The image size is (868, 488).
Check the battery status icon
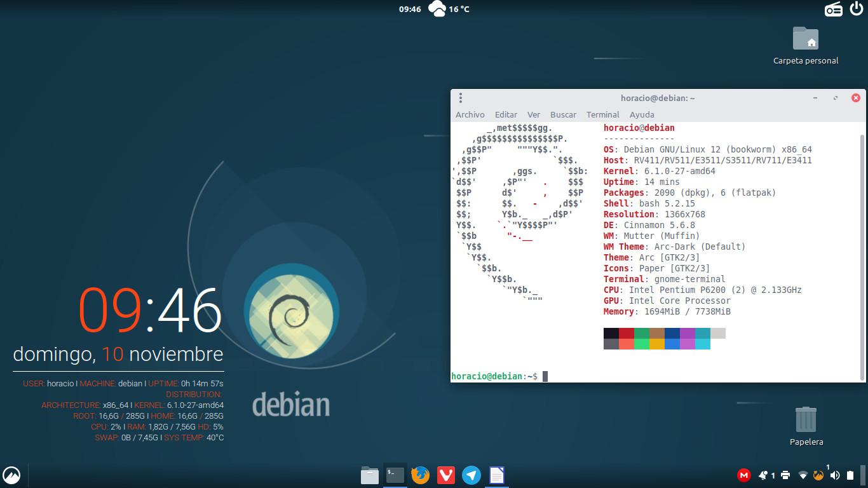[850, 475]
